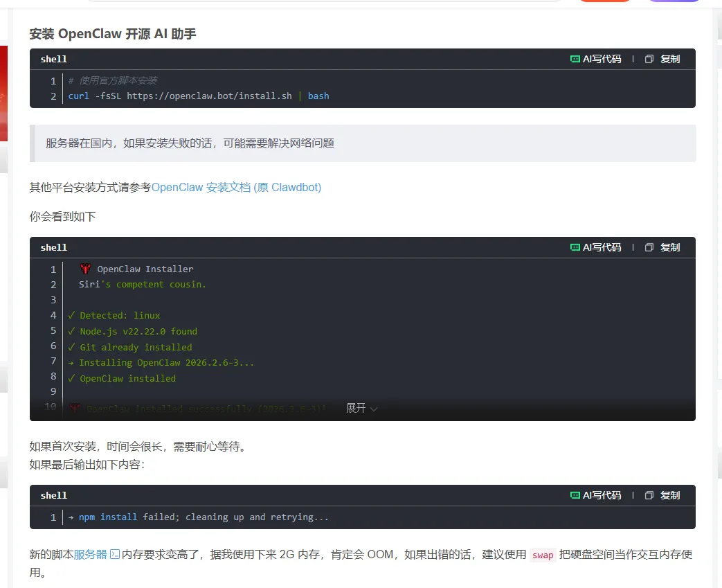Click the copy icon in the npm failed block

tap(649, 495)
